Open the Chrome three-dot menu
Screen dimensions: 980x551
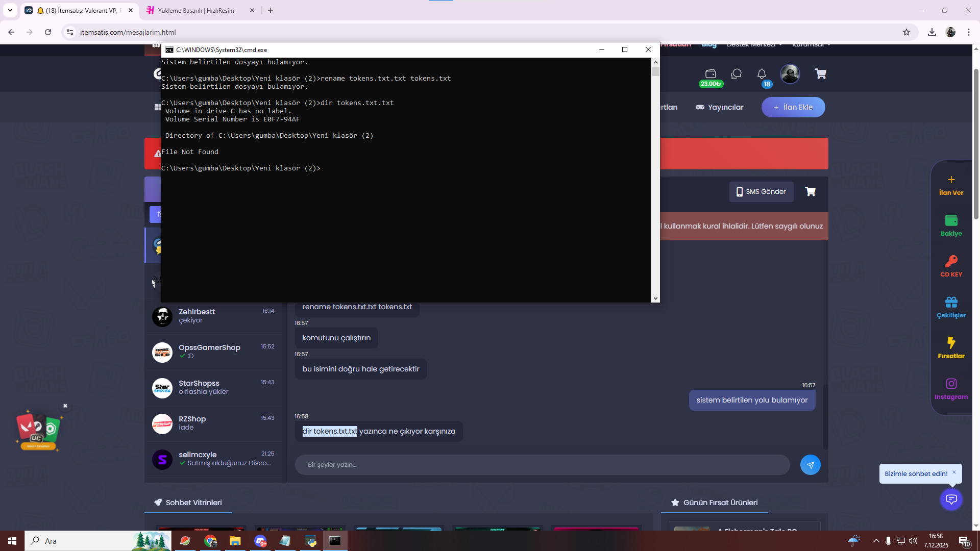(969, 32)
